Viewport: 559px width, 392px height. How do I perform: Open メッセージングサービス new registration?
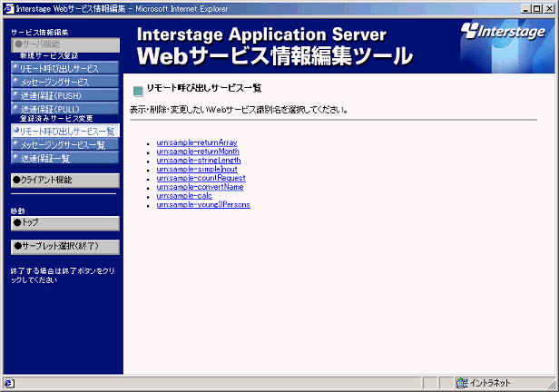(x=65, y=82)
